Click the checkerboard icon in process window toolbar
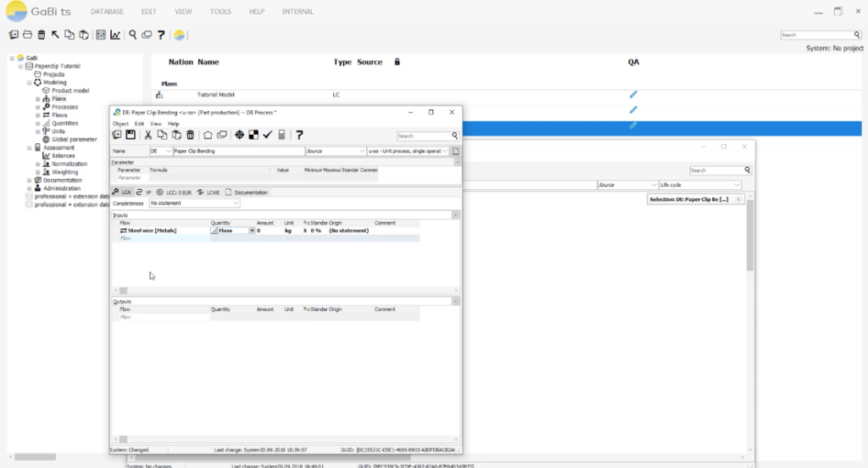Viewport: 868px width, 468px height. [x=253, y=135]
